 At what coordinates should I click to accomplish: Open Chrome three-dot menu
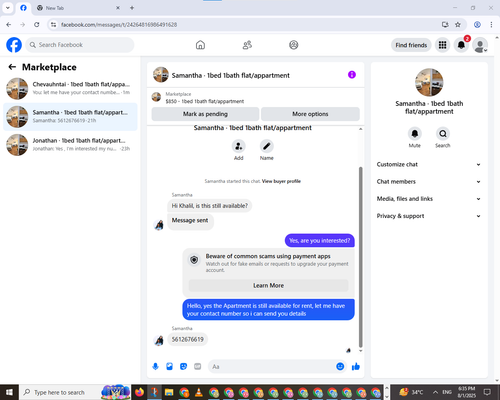pyautogui.click(x=491, y=25)
